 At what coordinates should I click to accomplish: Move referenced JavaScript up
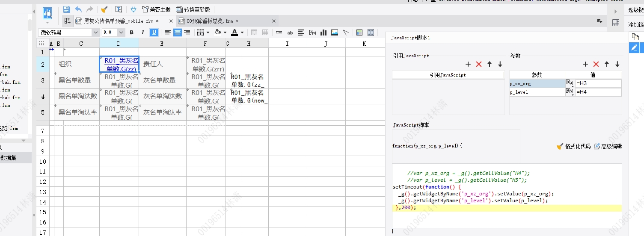coord(490,64)
